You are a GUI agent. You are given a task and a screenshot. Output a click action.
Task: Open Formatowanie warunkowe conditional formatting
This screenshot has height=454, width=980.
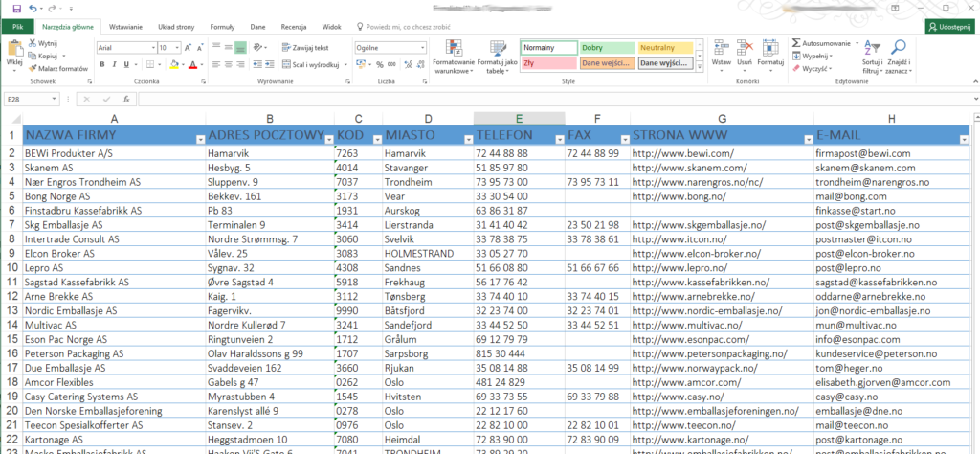[453, 57]
